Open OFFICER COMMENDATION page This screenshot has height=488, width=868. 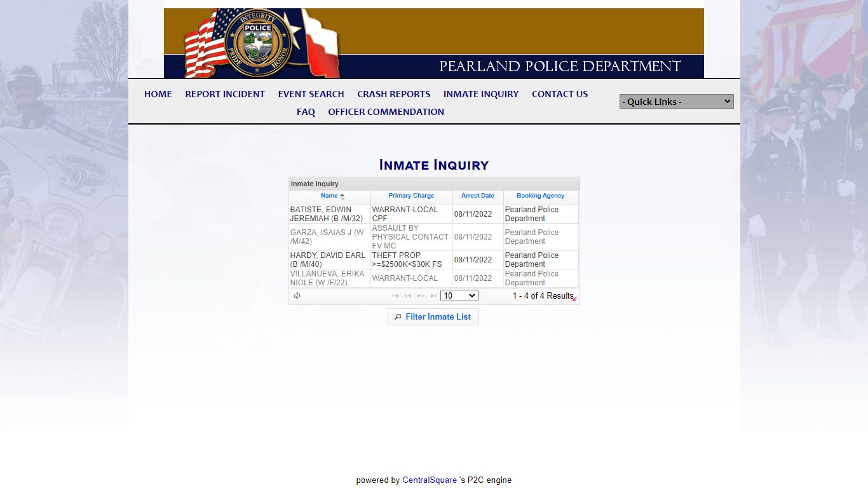[386, 112]
